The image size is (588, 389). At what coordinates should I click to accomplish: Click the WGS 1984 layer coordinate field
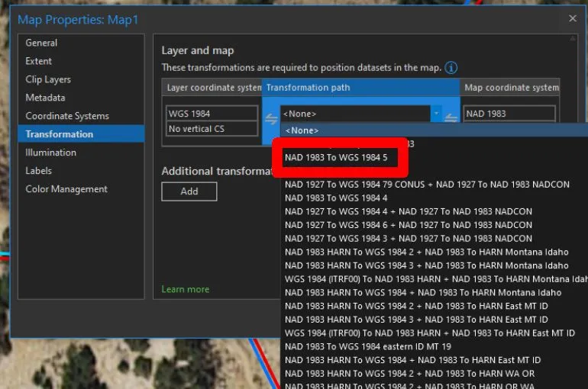(x=212, y=114)
